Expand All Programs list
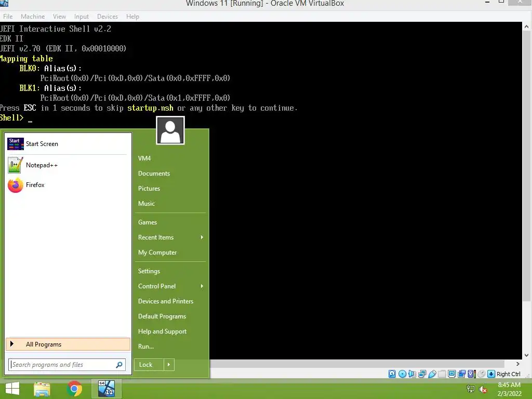This screenshot has height=399, width=532. pos(68,344)
